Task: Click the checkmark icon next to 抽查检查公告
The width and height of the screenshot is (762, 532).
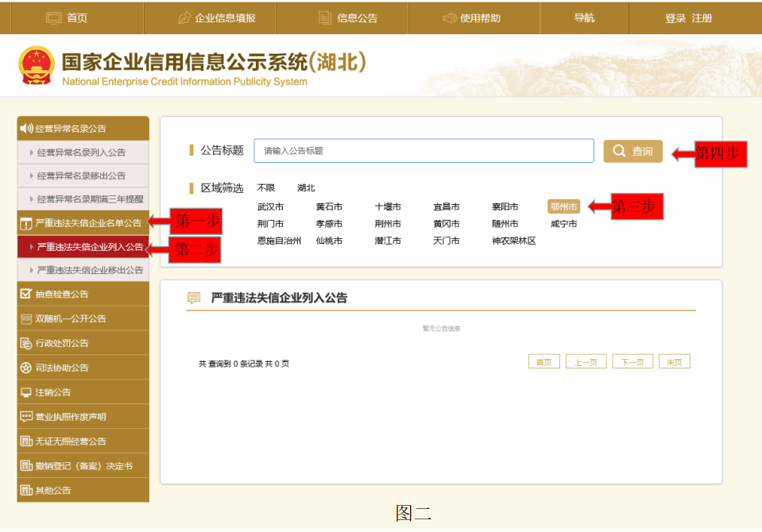Action: [x=26, y=294]
